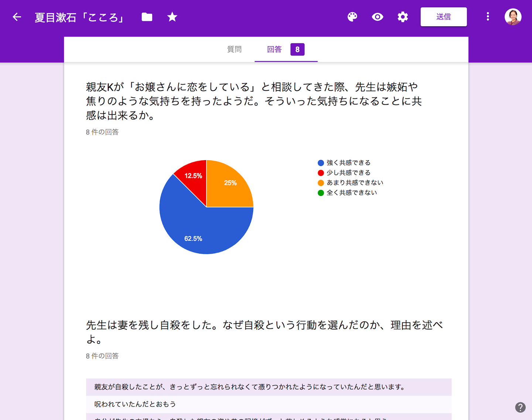Open the user account avatar
532x420 pixels.
pos(513,17)
